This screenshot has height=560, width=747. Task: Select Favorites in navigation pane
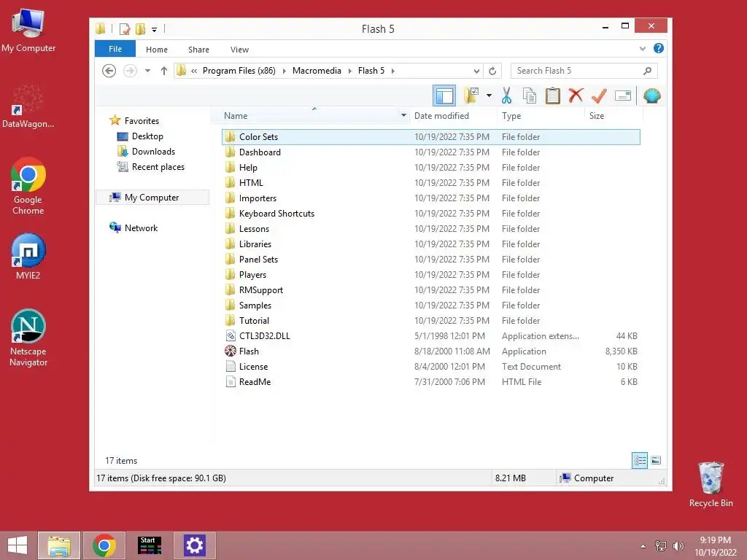[142, 121]
